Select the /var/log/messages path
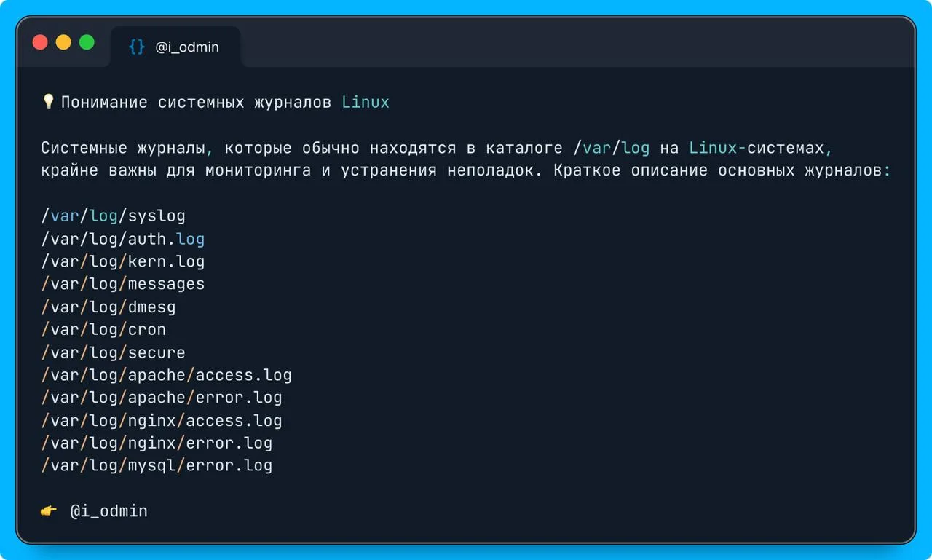Screen dimensions: 932x560 tap(122, 284)
